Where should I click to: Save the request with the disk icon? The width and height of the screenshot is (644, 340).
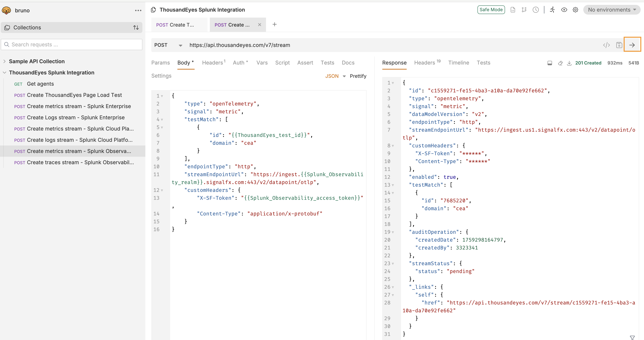[619, 45]
